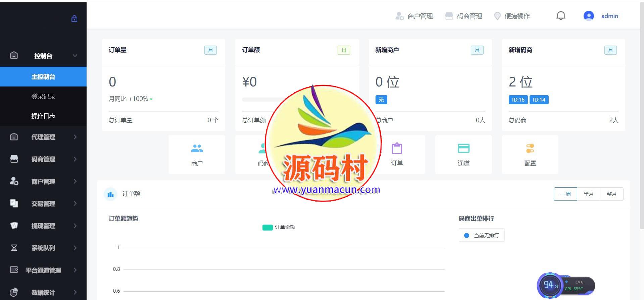Open the 商户 shortcut tile
This screenshot has width=644, height=300.
pos(197,155)
